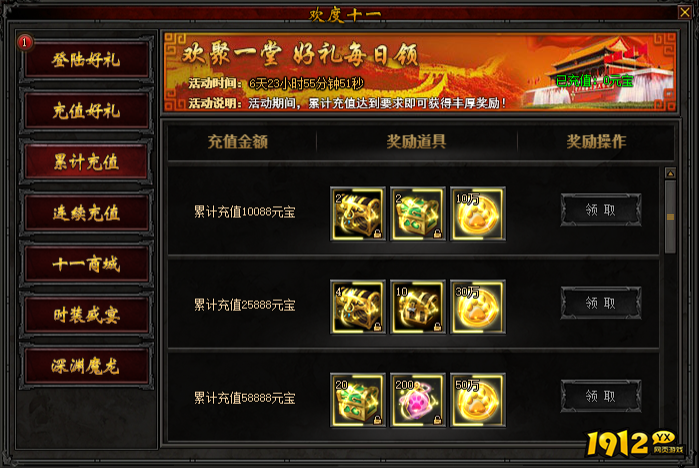Select the green jeweled chest in the 10088 row
Viewport: 699px width, 468px height.
pyautogui.click(x=418, y=213)
